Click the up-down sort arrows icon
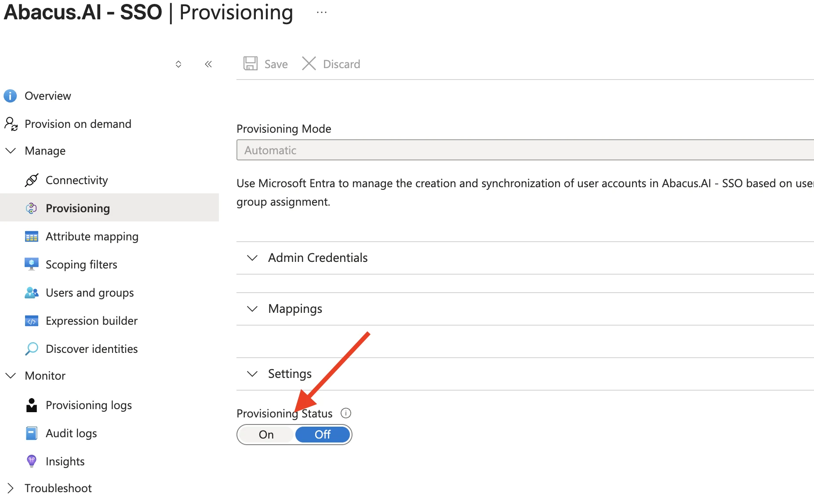The width and height of the screenshot is (814, 504). coord(178,64)
